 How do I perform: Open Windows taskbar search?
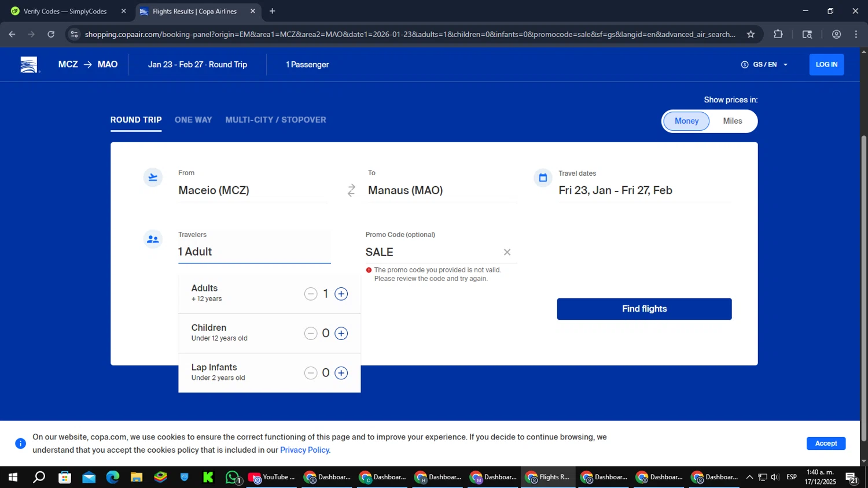[x=39, y=477]
